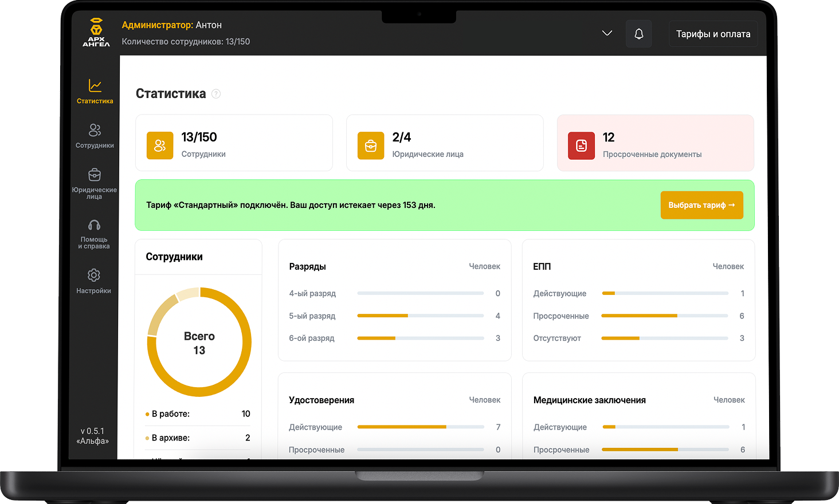Click the yellow briefcase icon on 2/4 card
The image size is (839, 504).
coord(371,145)
